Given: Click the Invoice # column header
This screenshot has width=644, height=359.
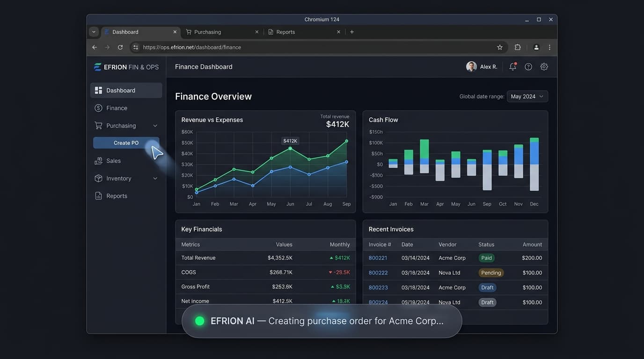Looking at the screenshot, I should pos(380,244).
